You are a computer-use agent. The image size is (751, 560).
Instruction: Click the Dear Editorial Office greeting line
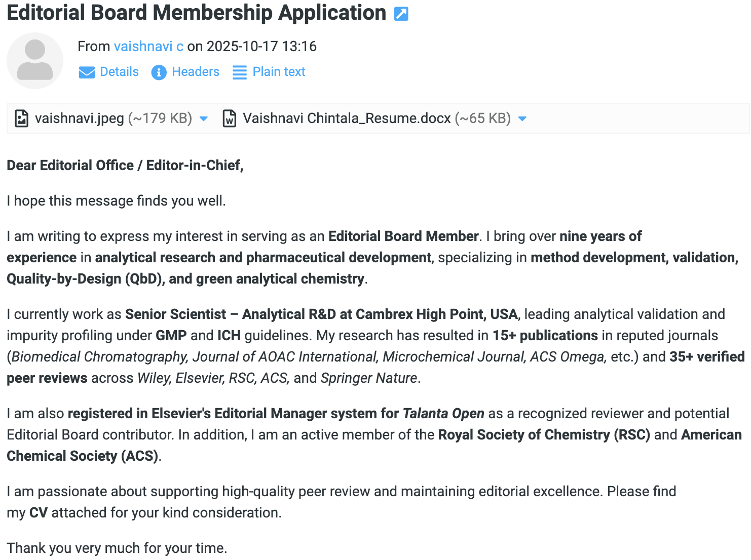tap(125, 166)
